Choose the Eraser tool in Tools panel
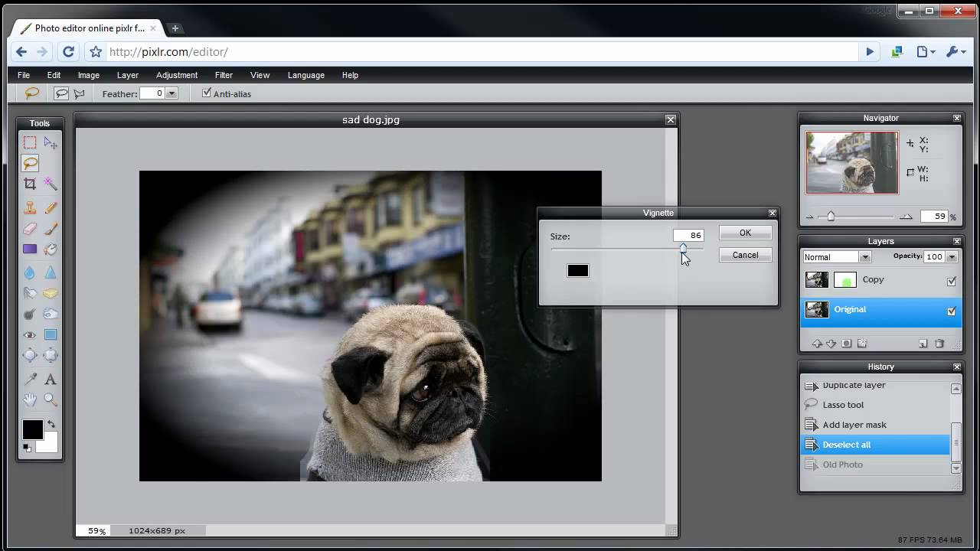Screen dimensions: 980x551 pyautogui.click(x=30, y=228)
